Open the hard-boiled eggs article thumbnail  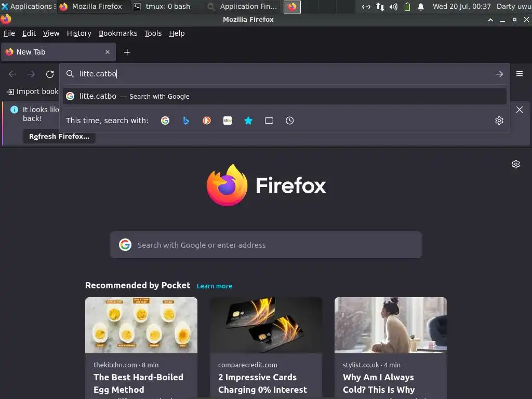[141, 325]
